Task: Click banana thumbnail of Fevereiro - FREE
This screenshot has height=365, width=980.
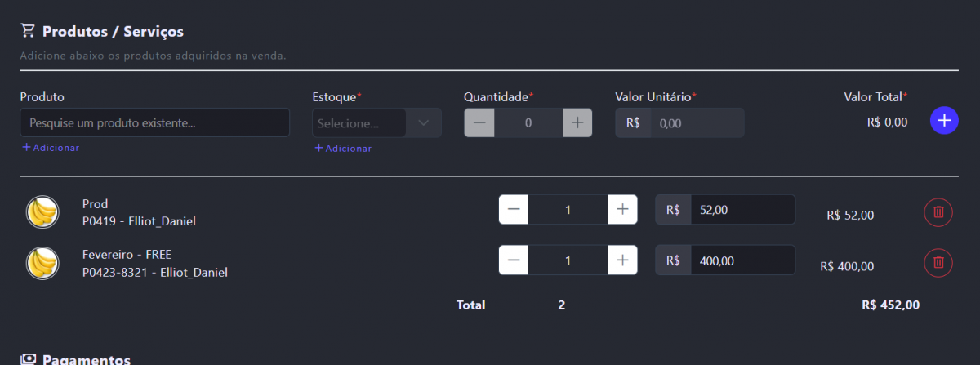Action: [x=42, y=262]
